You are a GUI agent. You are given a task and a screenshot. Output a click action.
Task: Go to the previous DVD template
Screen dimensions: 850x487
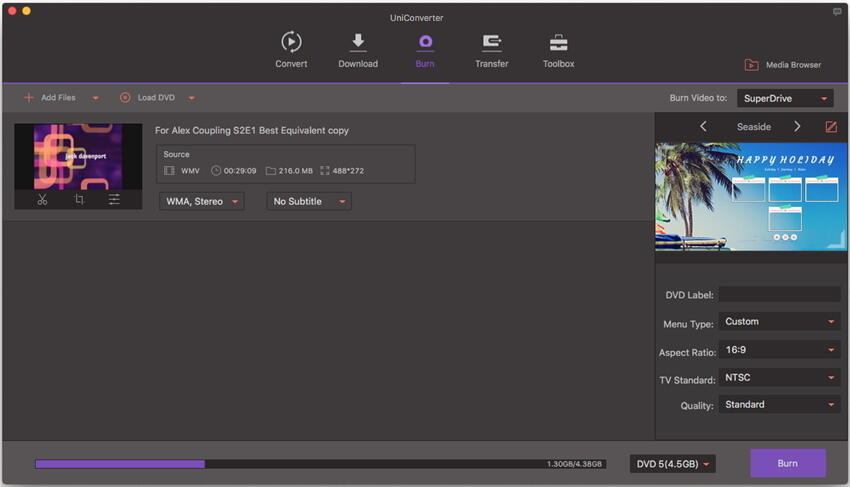pos(703,126)
